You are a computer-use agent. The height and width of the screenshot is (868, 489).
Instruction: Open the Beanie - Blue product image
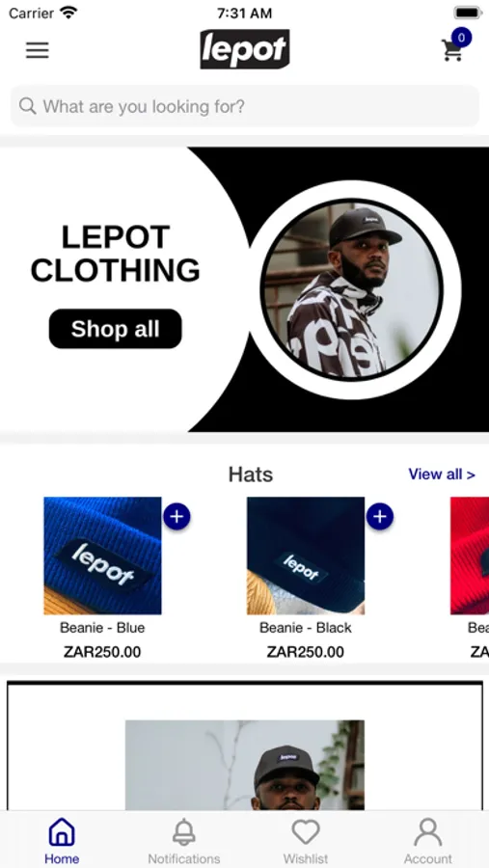pos(102,556)
